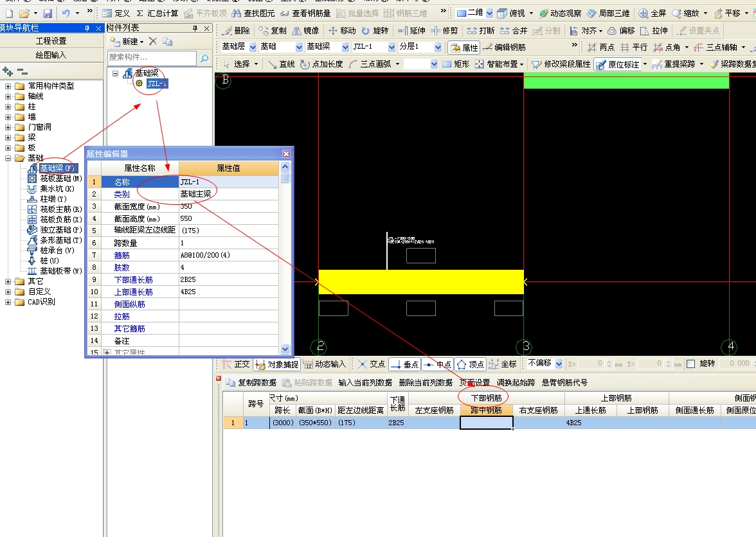Click 复制 copy tool
Image resolution: width=756 pixels, height=537 pixels.
[273, 31]
